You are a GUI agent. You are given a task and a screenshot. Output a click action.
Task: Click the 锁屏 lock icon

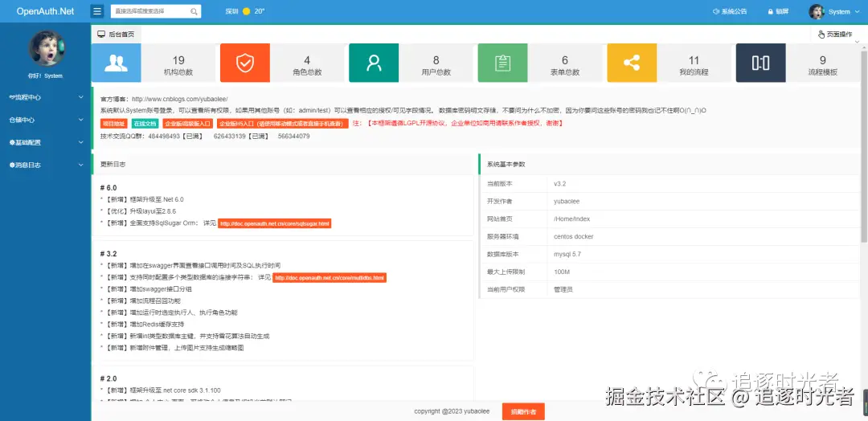[x=770, y=11]
